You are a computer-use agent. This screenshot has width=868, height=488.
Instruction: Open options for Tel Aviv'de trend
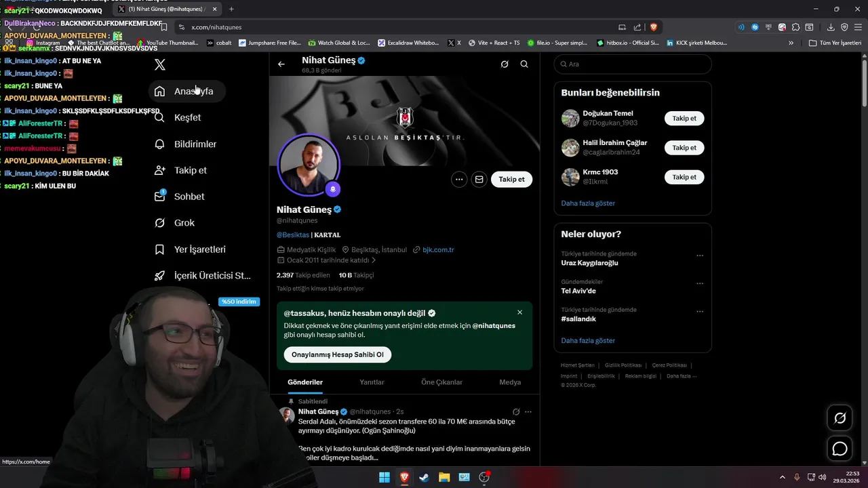pos(700,283)
